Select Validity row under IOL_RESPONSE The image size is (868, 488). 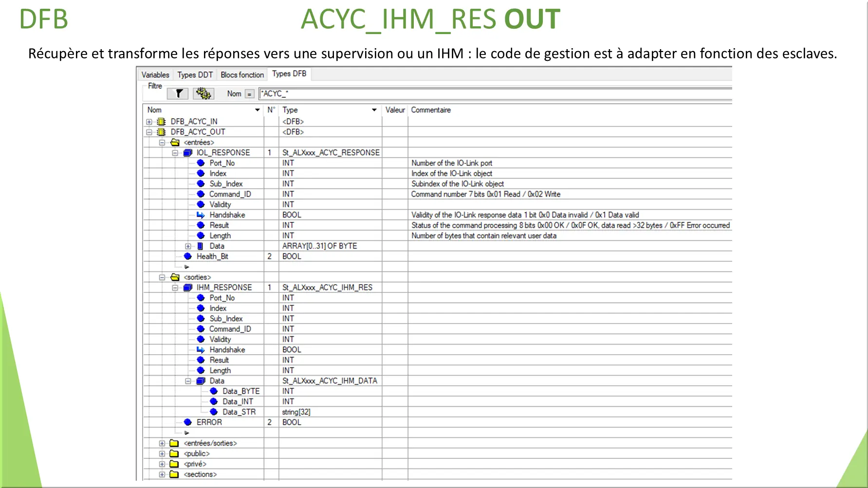click(437, 205)
